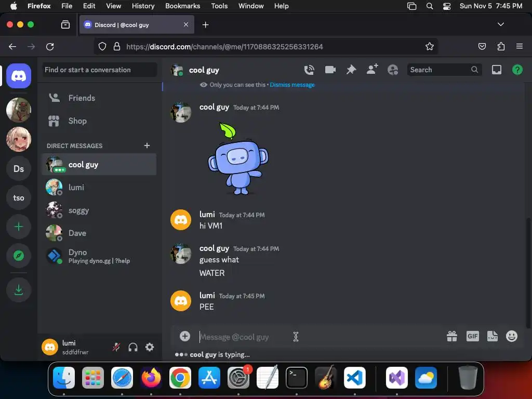Start a voice call with cool guy

pyautogui.click(x=309, y=70)
